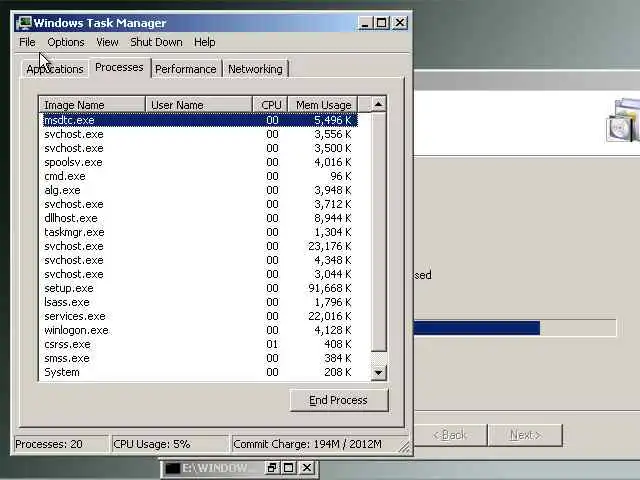Switch to the Applications tab
Viewport: 640px width, 480px height.
[55, 69]
